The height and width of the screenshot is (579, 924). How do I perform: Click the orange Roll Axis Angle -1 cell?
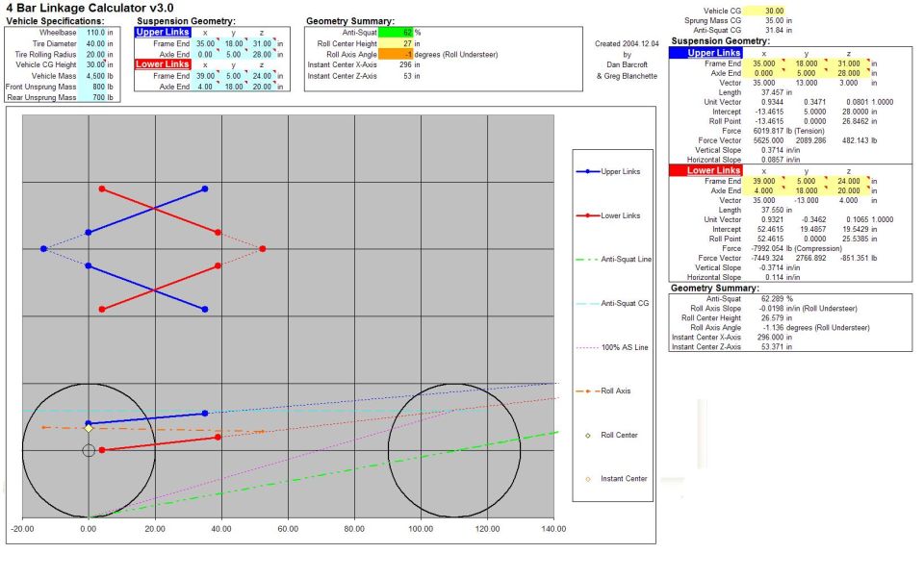tap(396, 54)
